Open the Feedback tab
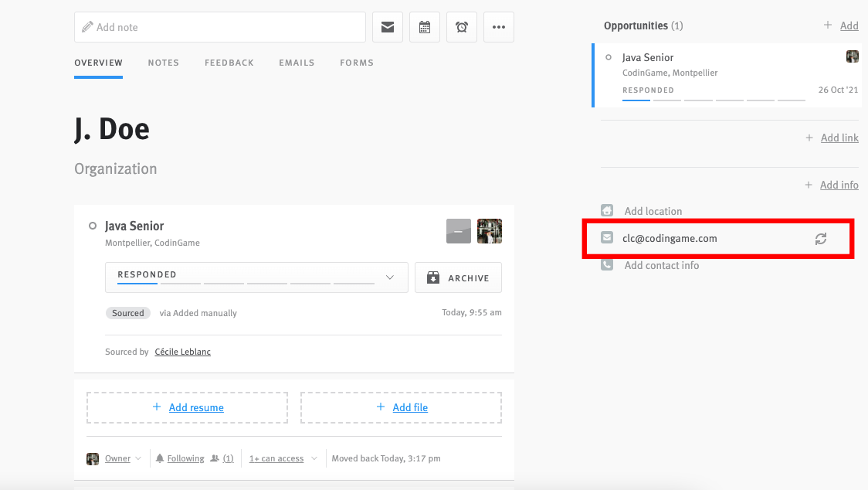Image resolution: width=868 pixels, height=490 pixels. [229, 63]
